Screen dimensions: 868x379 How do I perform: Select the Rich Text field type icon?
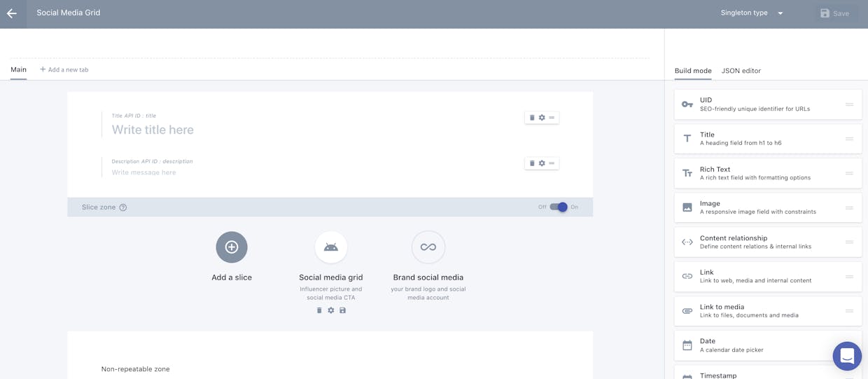click(687, 173)
